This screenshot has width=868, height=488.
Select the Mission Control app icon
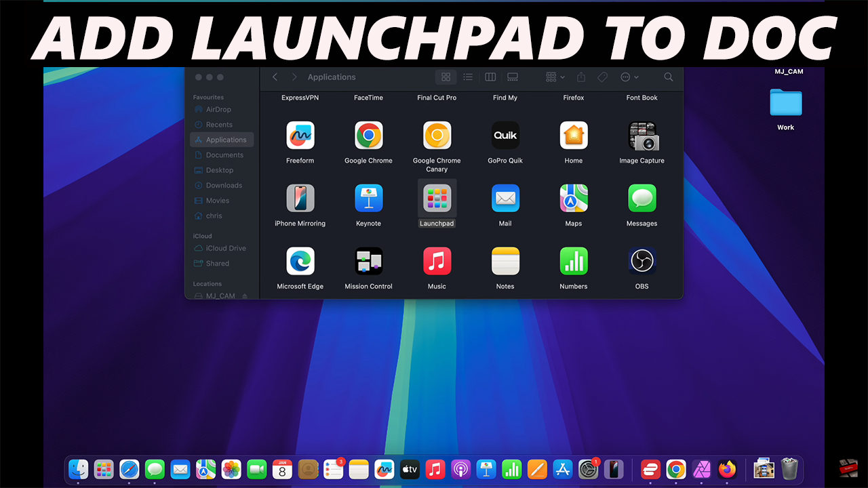(x=369, y=261)
